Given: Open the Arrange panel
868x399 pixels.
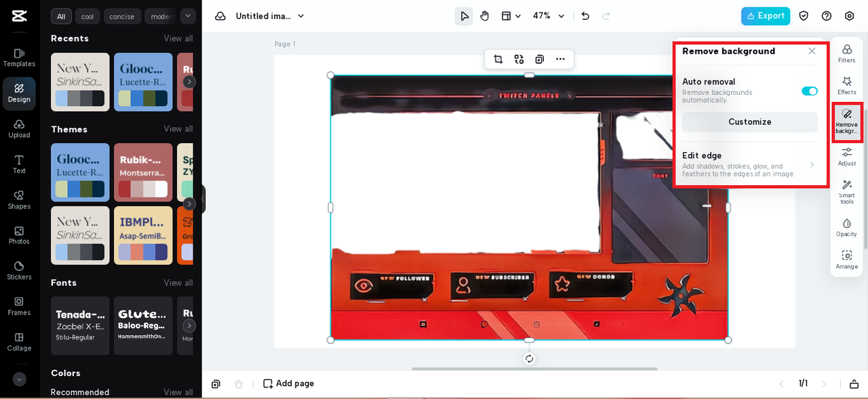Looking at the screenshot, I should (x=847, y=260).
